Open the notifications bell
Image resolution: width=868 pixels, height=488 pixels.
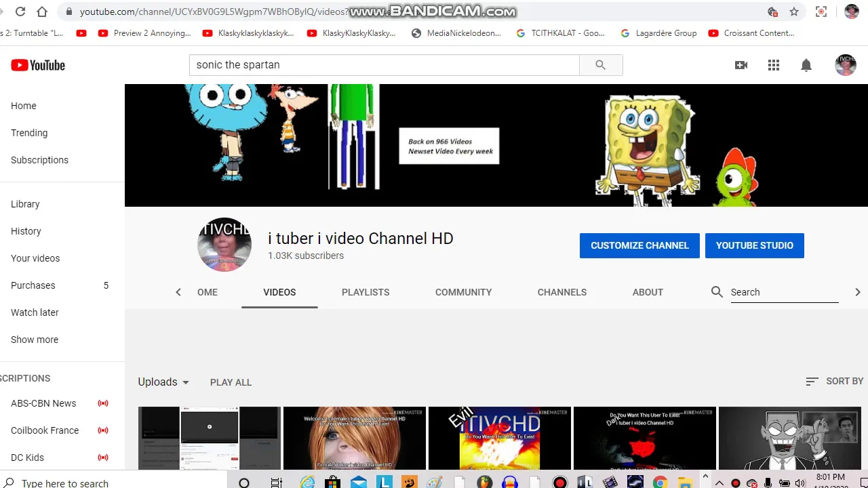[806, 65]
